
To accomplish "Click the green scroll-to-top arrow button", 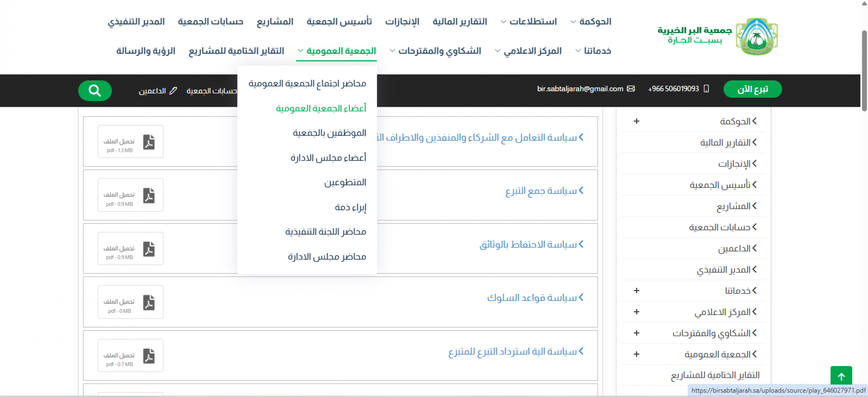I will pyautogui.click(x=841, y=376).
